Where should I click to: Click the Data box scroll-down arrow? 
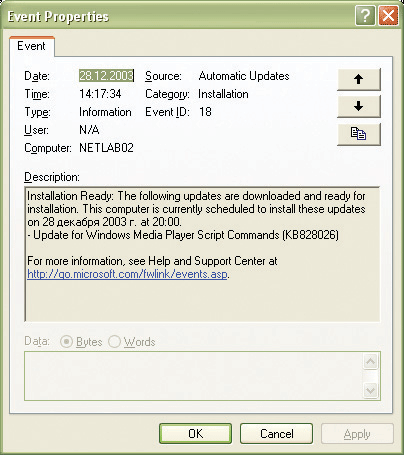[x=371, y=390]
